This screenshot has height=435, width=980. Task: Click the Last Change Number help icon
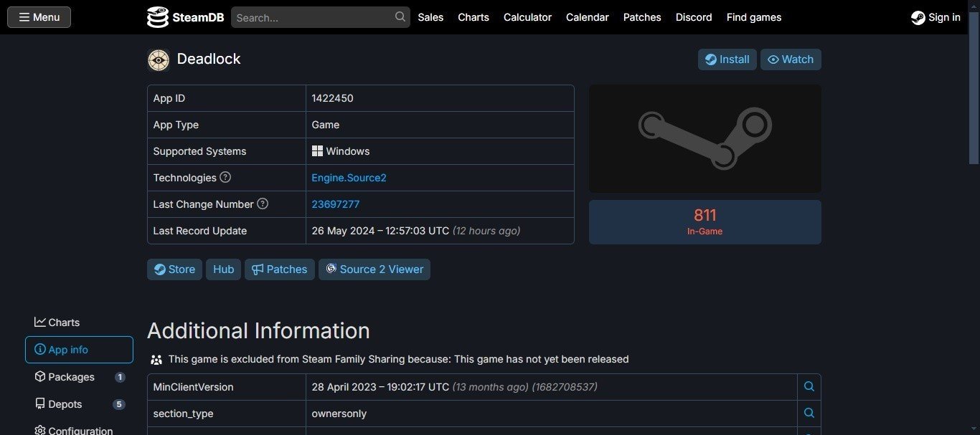tap(263, 204)
